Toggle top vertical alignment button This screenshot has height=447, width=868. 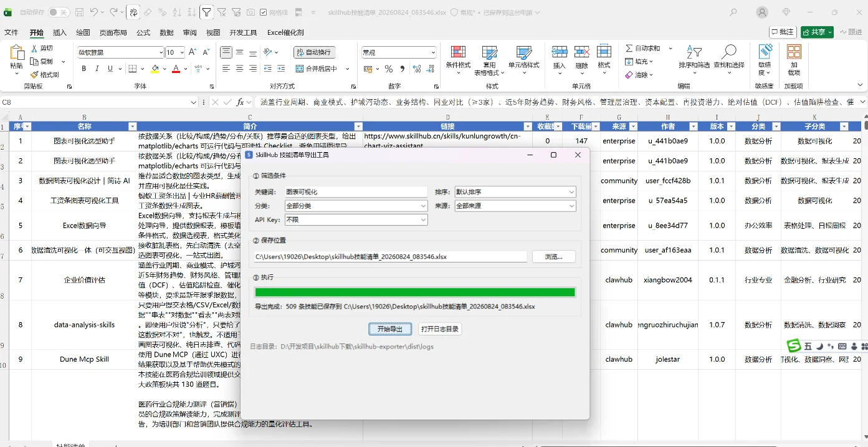[x=226, y=52]
